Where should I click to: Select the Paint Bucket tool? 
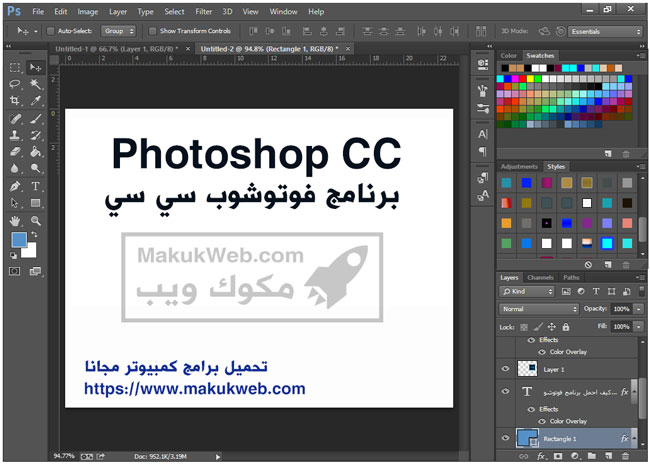coord(36,152)
